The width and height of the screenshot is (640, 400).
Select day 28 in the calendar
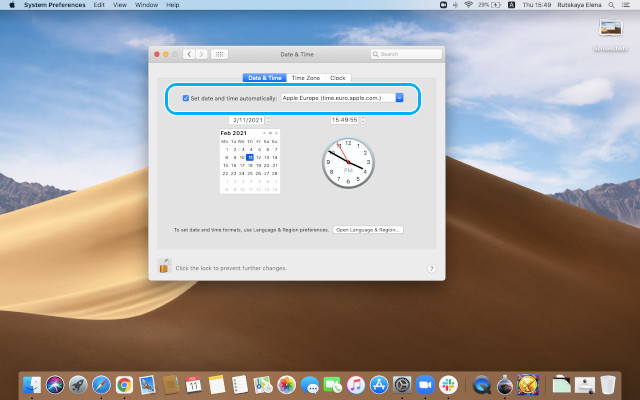point(275,173)
